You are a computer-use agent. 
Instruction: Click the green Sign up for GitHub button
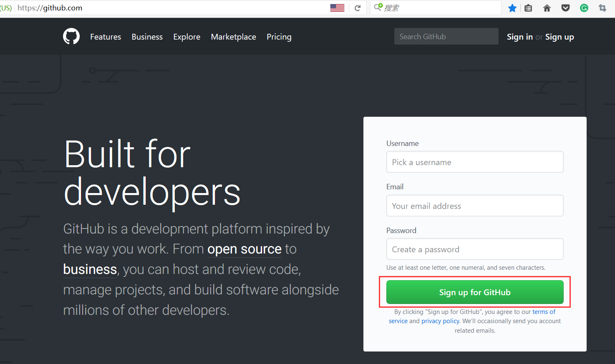click(475, 292)
